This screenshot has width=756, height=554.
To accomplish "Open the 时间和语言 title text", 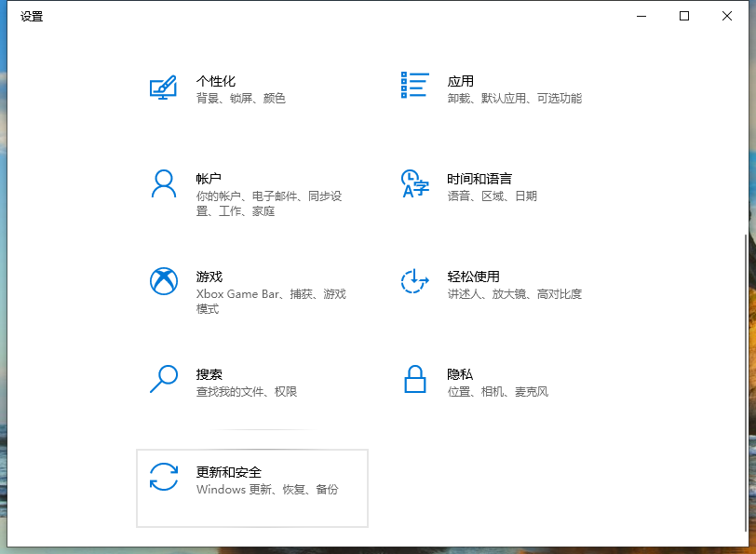I will coord(479,179).
